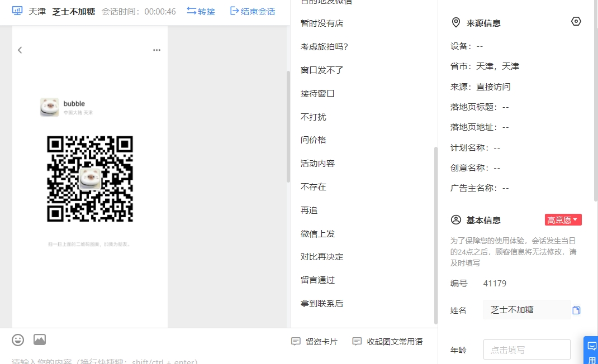Select quick reply 不打扰
Screen dimensions: 598x364
point(313,117)
